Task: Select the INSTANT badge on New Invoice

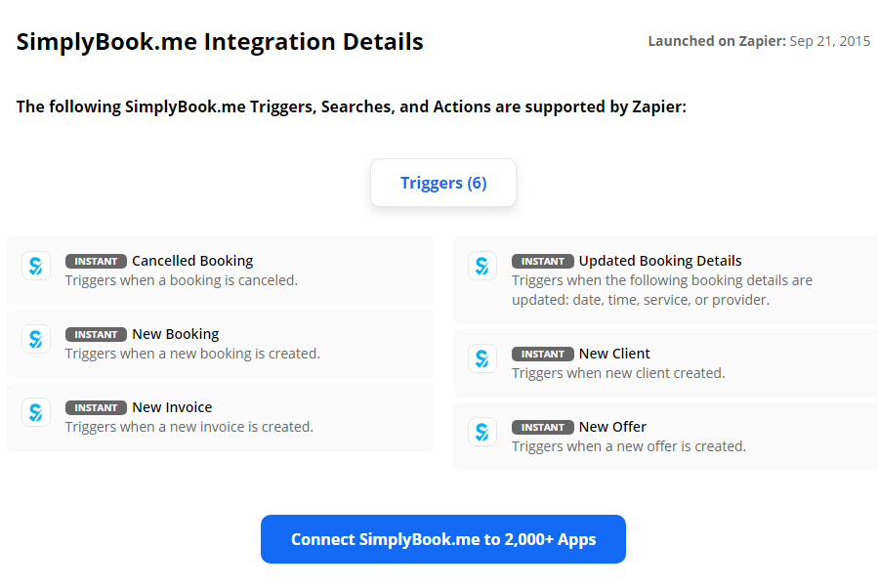Action: [x=96, y=407]
